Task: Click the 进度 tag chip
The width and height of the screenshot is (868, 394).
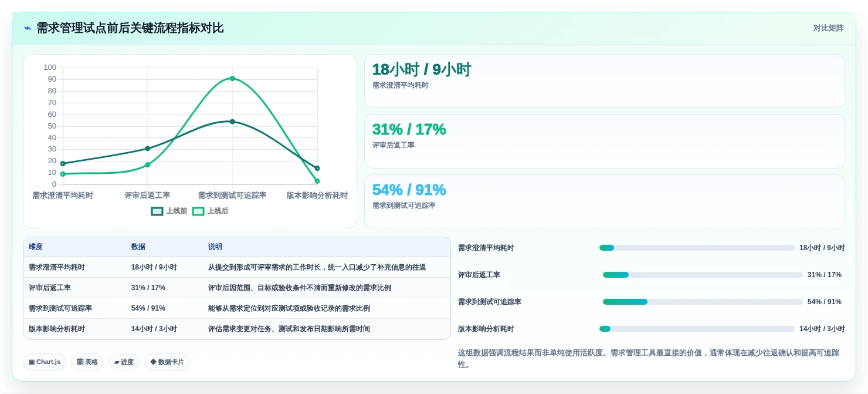Action: point(124,362)
